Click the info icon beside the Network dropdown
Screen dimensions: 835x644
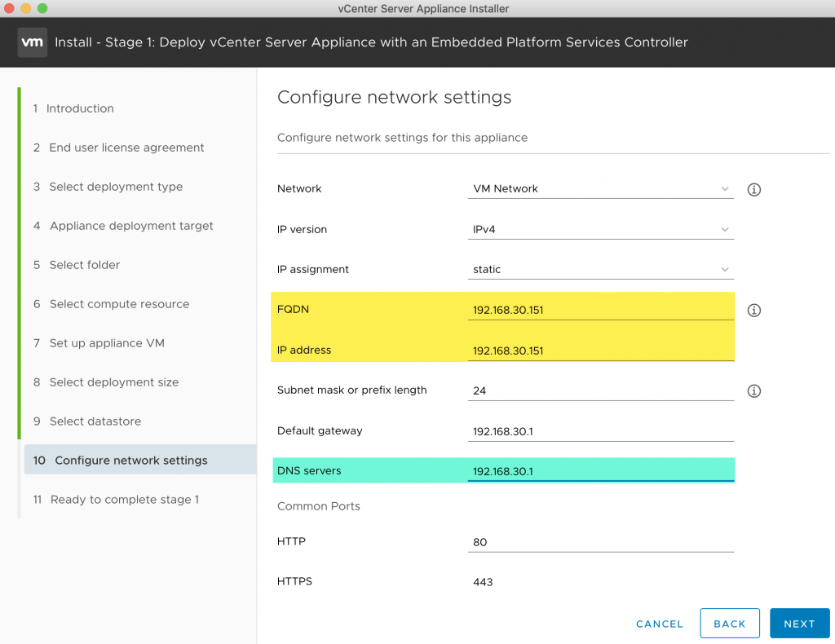[x=753, y=189]
